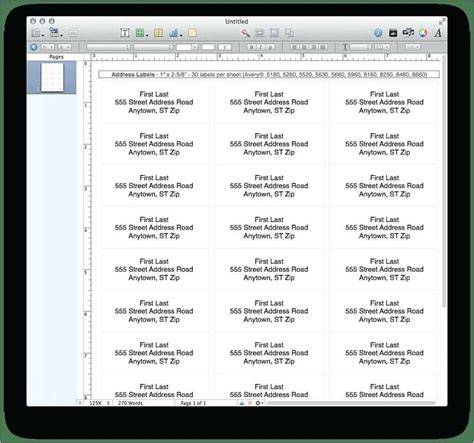Click the 270 Words counter
The image size is (474, 443).
pyautogui.click(x=130, y=403)
